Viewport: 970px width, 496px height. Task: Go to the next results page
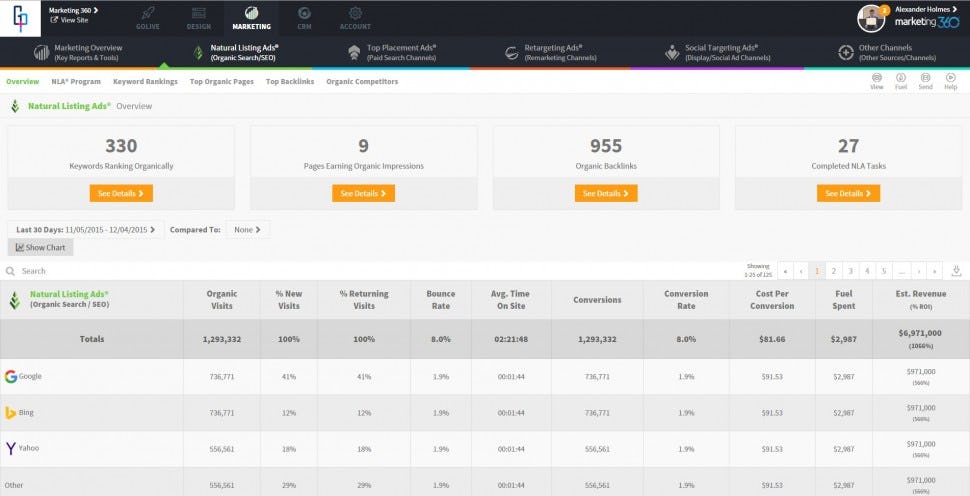(919, 271)
